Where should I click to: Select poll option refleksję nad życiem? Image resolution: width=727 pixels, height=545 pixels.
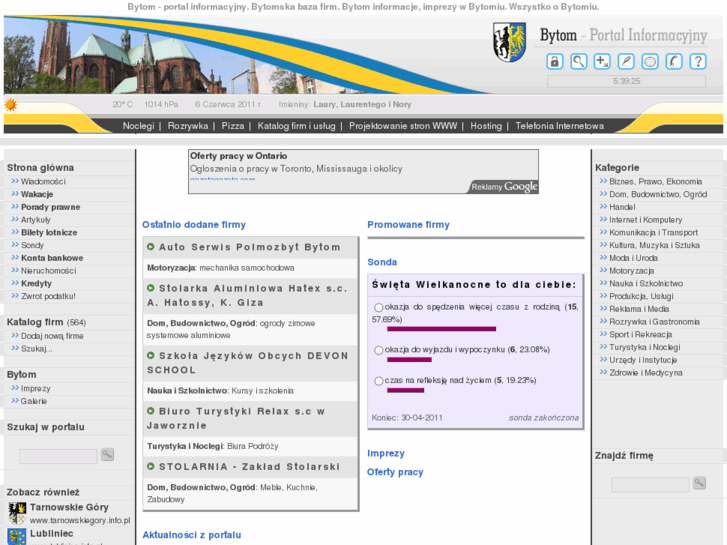coord(379,381)
